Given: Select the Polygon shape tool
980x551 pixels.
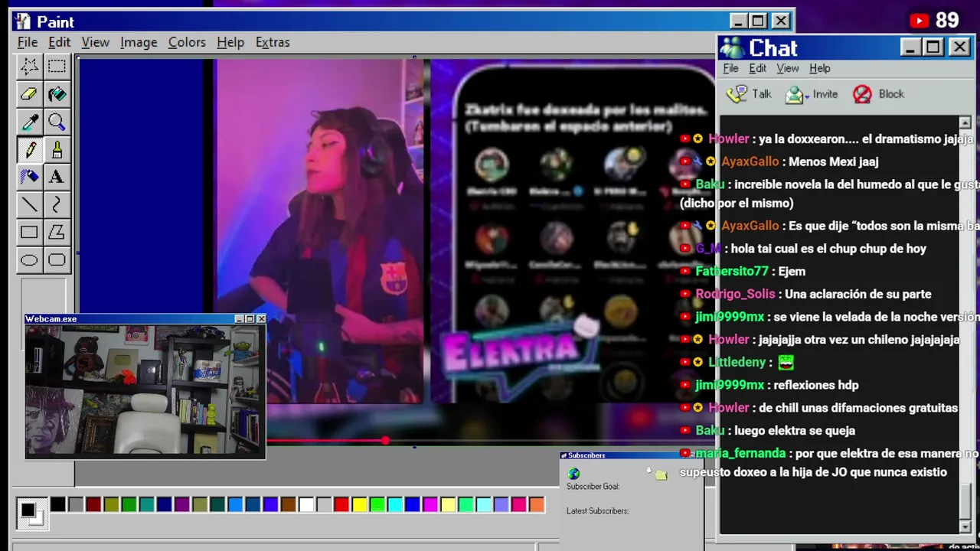Looking at the screenshot, I should 57,232.
